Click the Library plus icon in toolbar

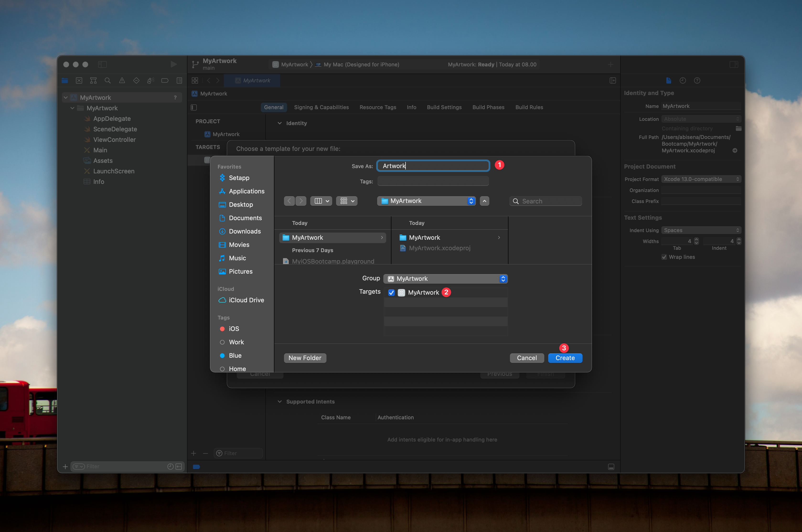(610, 64)
